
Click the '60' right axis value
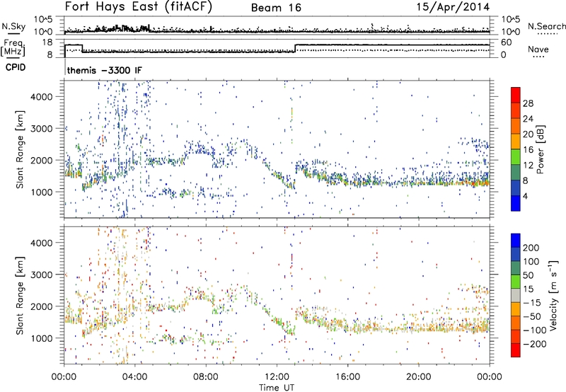coord(506,42)
